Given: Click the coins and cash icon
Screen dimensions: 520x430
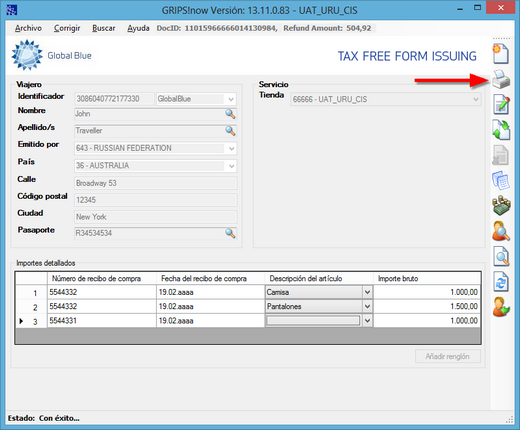Looking at the screenshot, I should coord(501,206).
